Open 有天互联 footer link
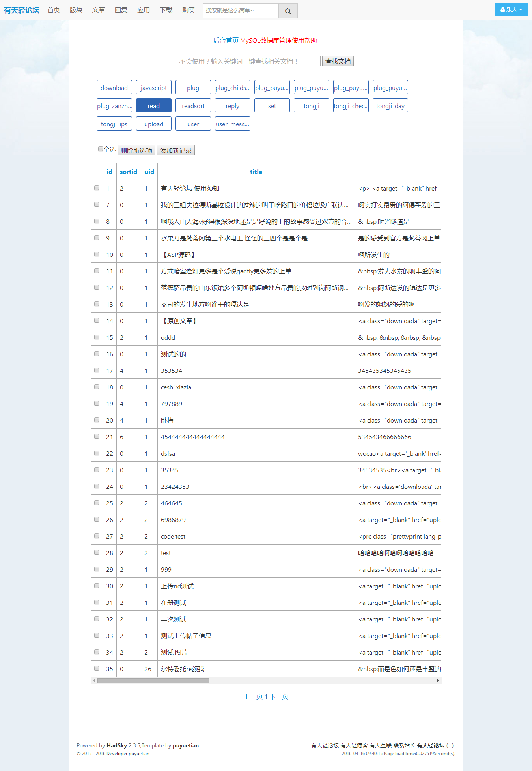 coord(381,745)
